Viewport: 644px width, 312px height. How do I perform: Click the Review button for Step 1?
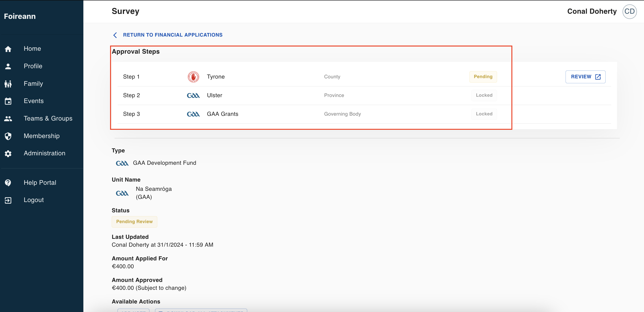pos(585,77)
